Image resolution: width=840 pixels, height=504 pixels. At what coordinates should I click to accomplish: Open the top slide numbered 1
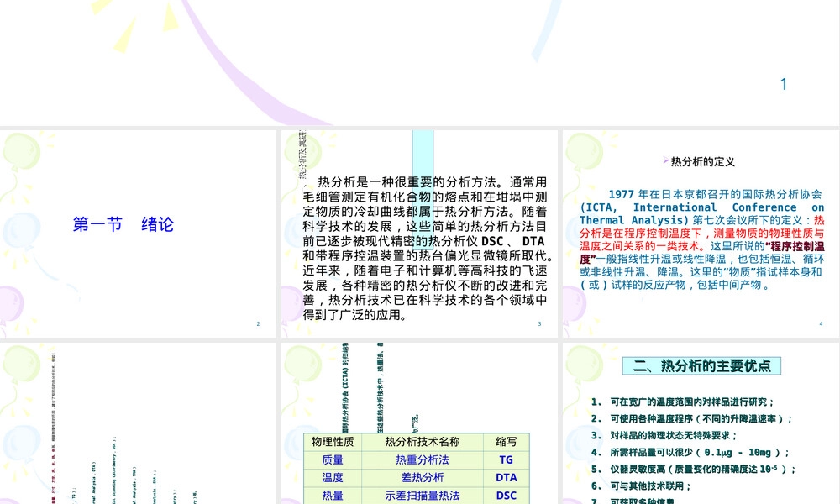tap(419, 63)
